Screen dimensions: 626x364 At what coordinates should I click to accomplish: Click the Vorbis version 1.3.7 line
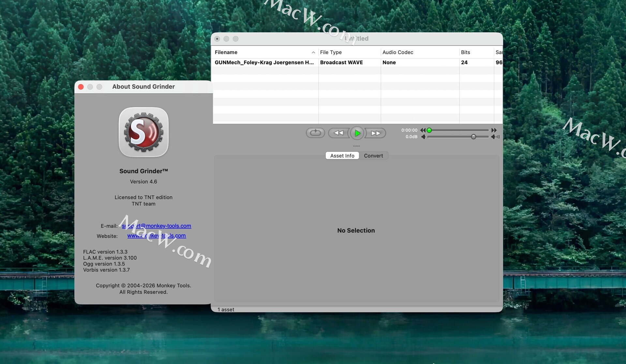(106, 270)
